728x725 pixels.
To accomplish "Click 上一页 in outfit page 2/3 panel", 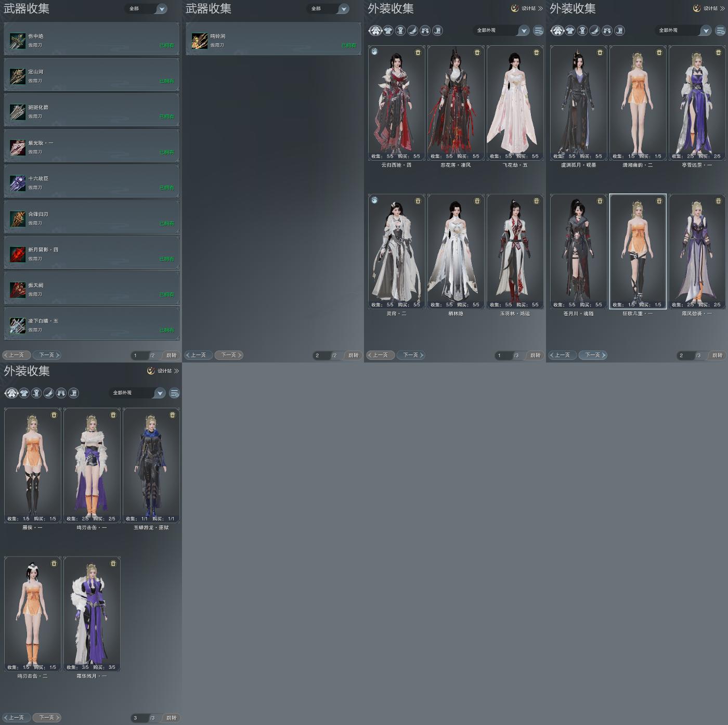I will pos(562,355).
